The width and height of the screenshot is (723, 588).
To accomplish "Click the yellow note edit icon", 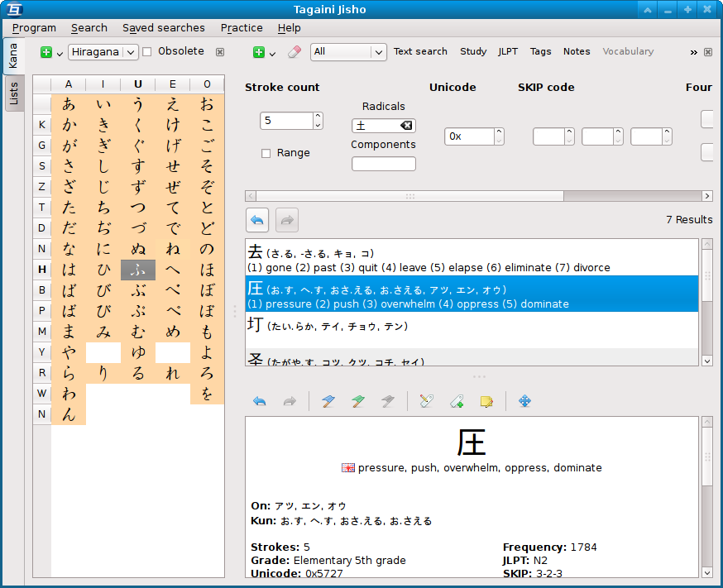I will click(486, 401).
